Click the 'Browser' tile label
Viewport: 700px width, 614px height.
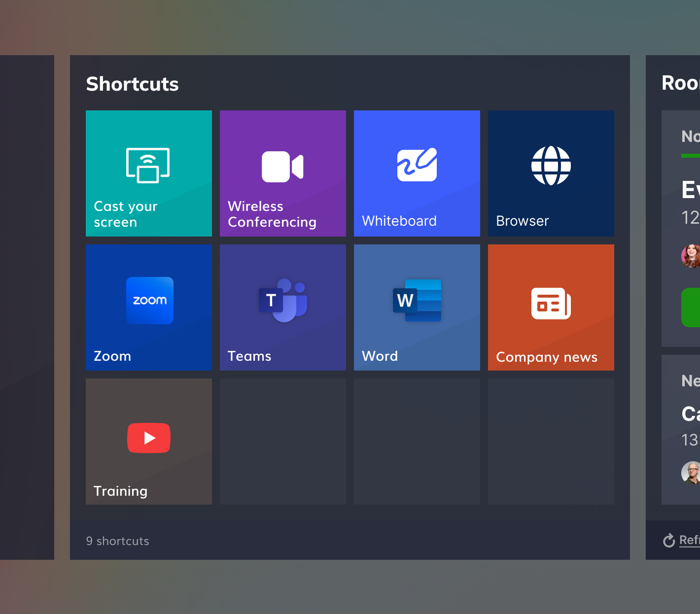(x=523, y=221)
